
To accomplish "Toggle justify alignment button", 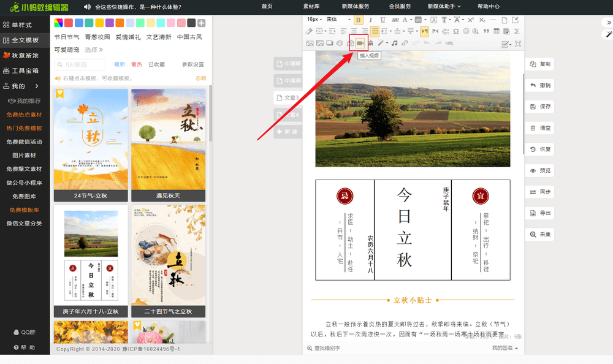I will [x=375, y=31].
